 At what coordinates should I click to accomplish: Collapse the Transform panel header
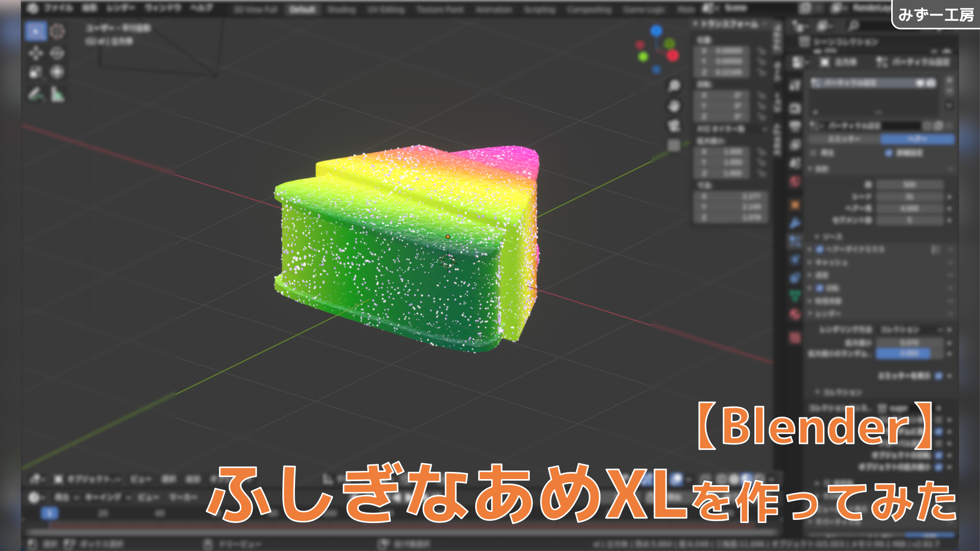pos(730,24)
